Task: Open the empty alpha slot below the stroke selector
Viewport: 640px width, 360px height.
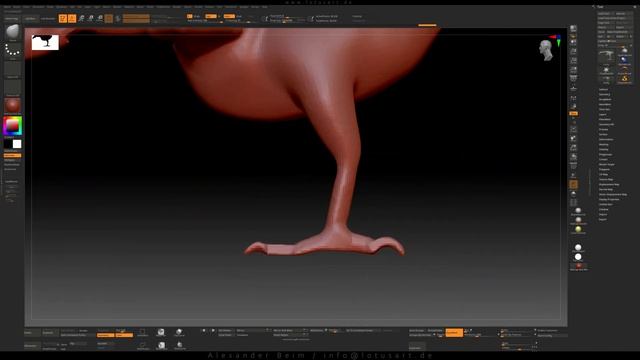Action: (13, 69)
